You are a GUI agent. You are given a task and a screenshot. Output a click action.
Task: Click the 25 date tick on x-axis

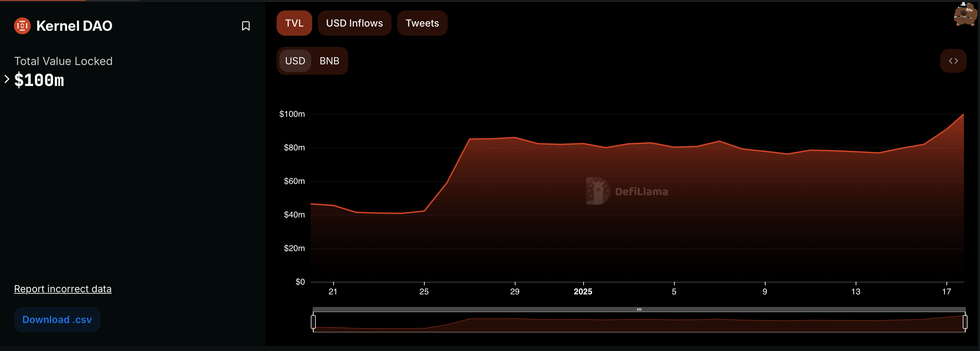424,292
